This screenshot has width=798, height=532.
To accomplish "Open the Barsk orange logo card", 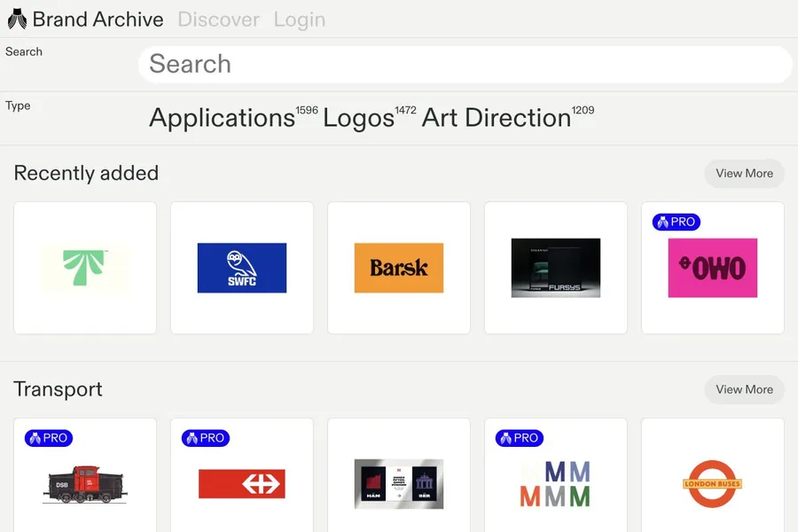I will (x=399, y=268).
